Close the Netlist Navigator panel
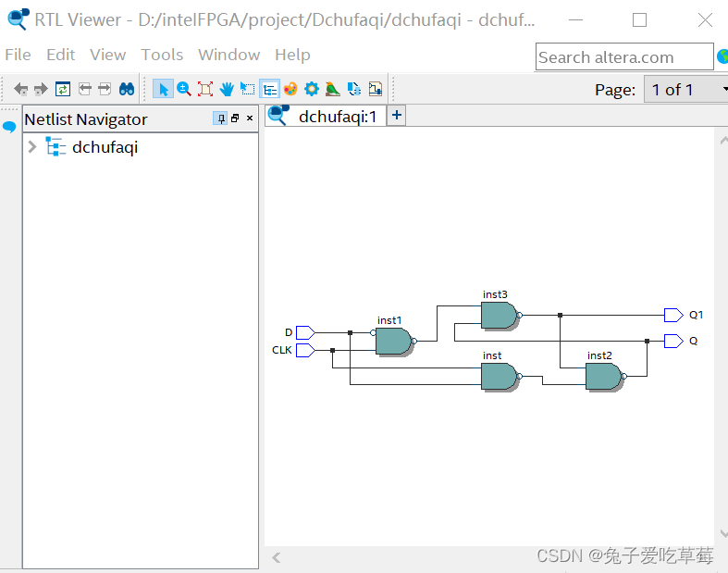728x573 pixels. [250, 118]
